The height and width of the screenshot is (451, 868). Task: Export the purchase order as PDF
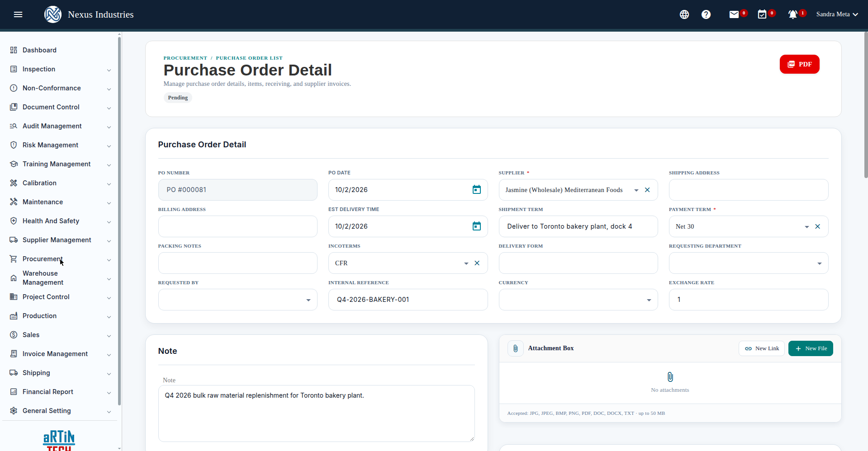pos(799,64)
